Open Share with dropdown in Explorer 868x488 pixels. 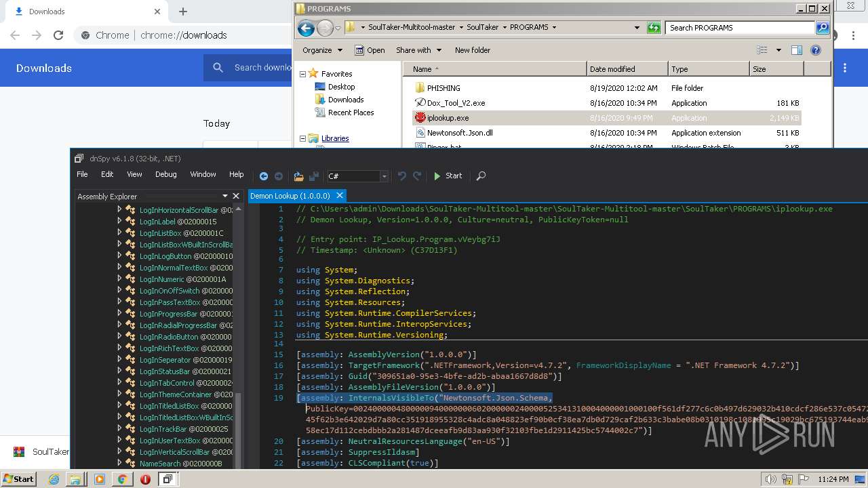[x=418, y=50]
